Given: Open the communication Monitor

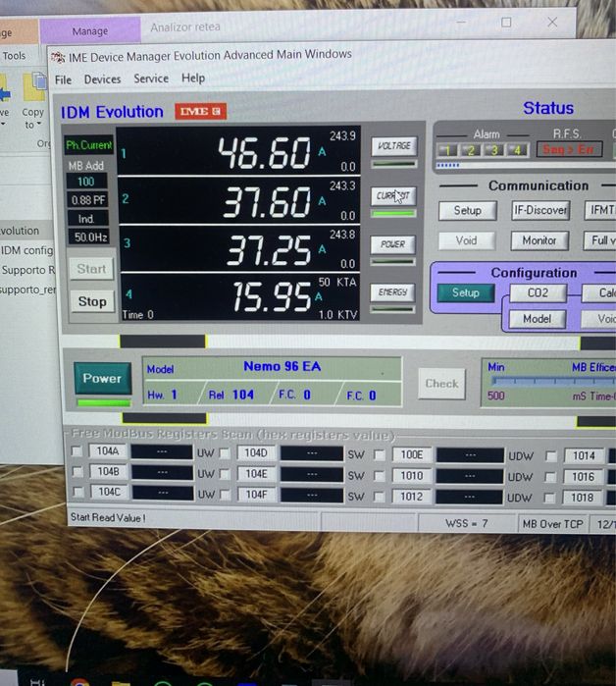Looking at the screenshot, I should [539, 240].
